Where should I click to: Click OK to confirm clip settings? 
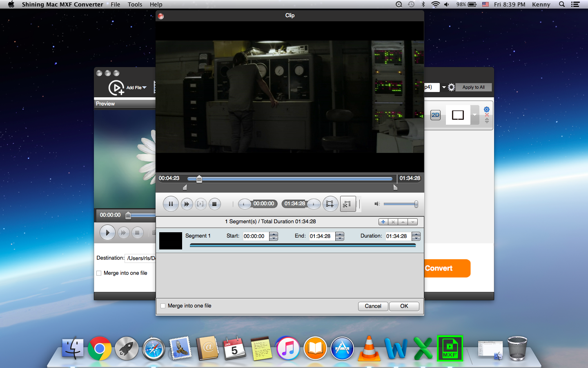point(404,306)
